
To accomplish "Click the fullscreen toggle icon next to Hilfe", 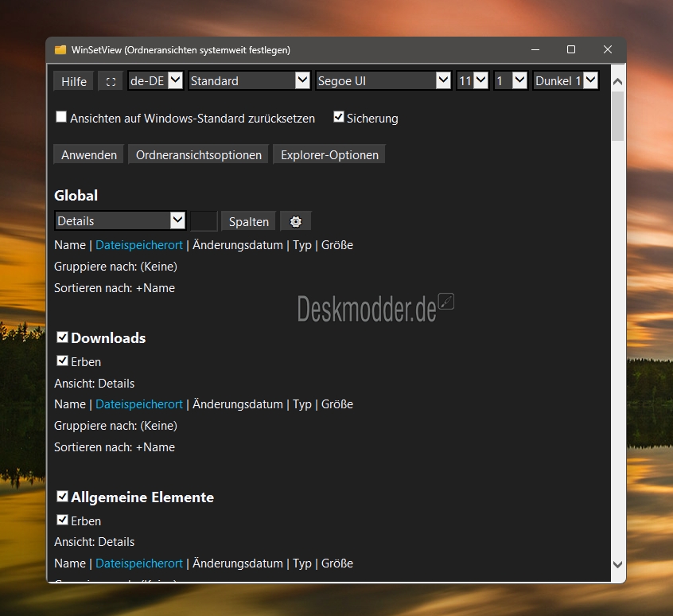I will click(x=111, y=81).
